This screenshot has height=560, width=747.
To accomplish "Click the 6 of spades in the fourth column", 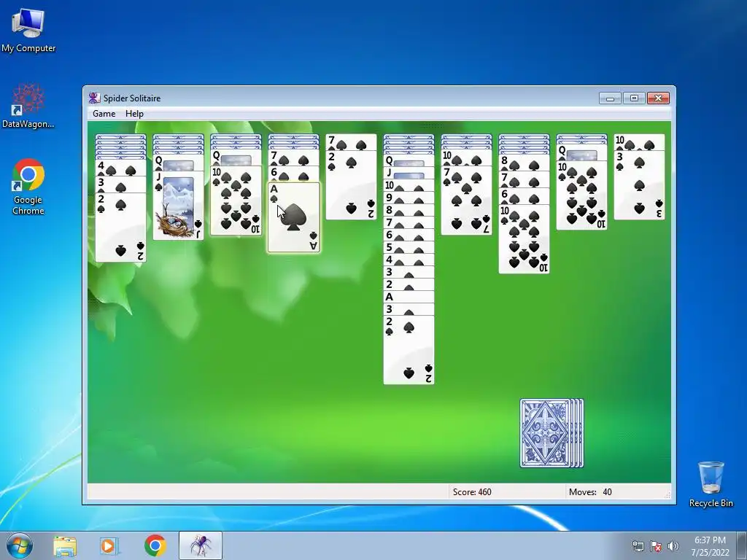I will pos(294,174).
